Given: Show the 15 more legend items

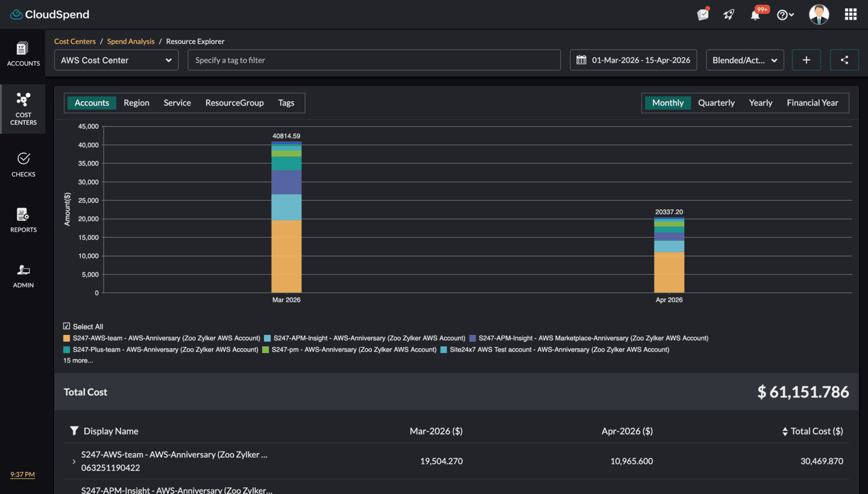Looking at the screenshot, I should [78, 361].
